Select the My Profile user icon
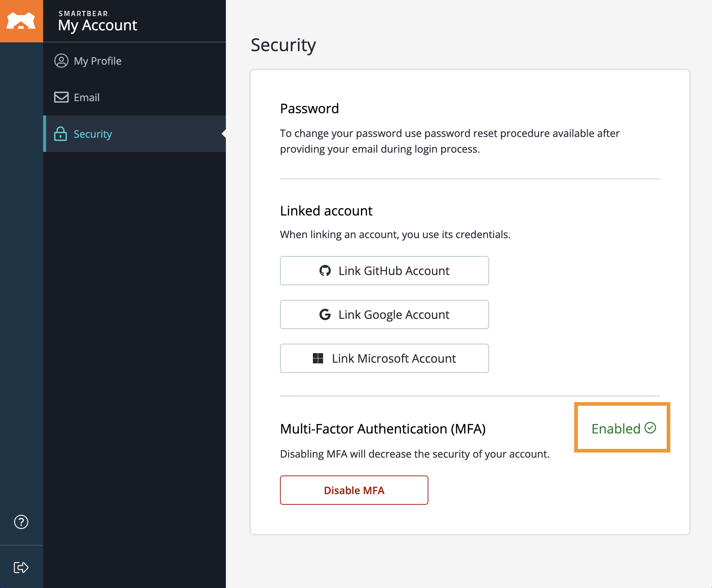Screen dimensions: 712x588 click(x=61, y=61)
